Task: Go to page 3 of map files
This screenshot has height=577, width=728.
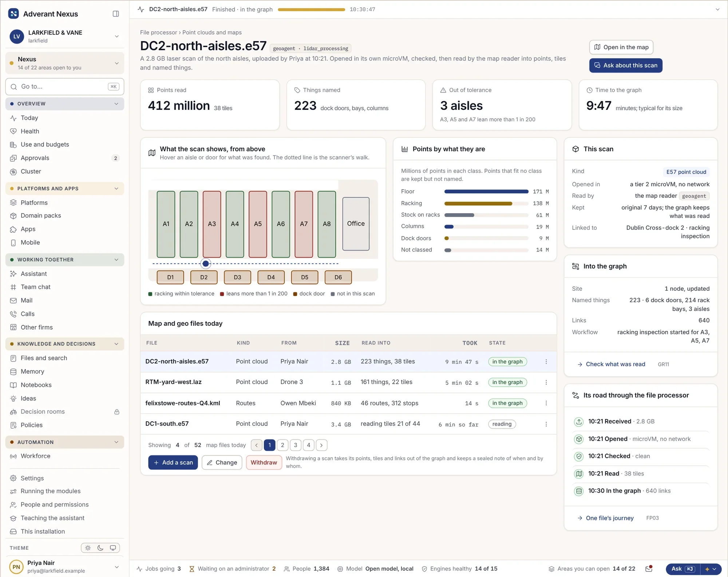Action: click(296, 445)
